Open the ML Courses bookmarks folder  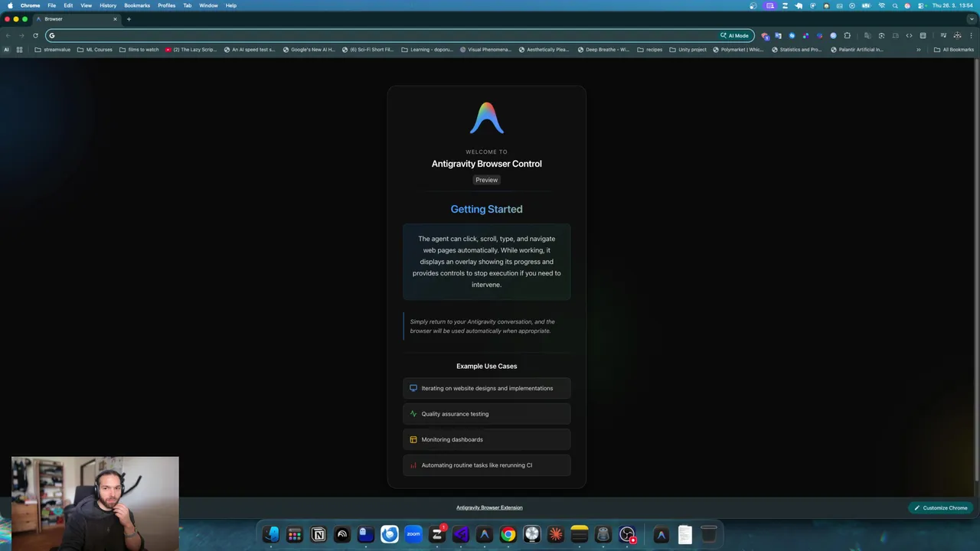[x=95, y=50]
